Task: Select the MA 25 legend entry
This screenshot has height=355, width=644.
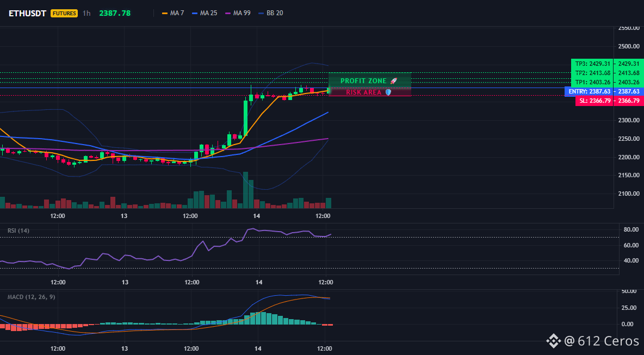Action: pos(205,13)
